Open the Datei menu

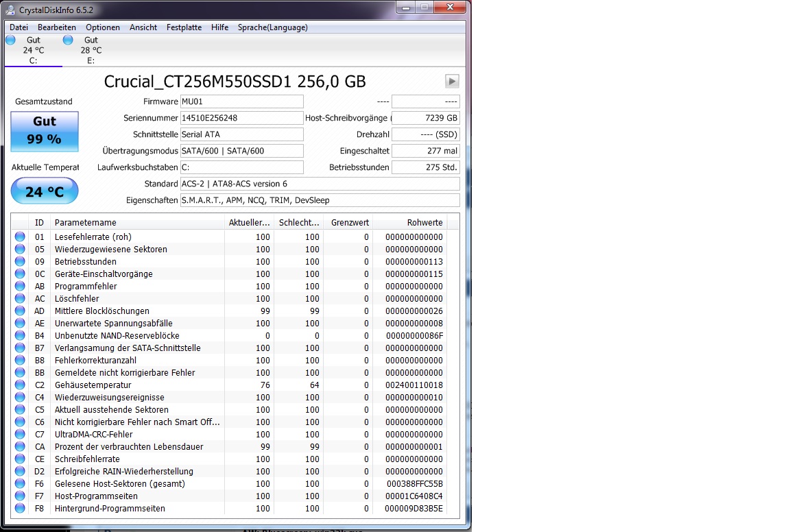19,27
